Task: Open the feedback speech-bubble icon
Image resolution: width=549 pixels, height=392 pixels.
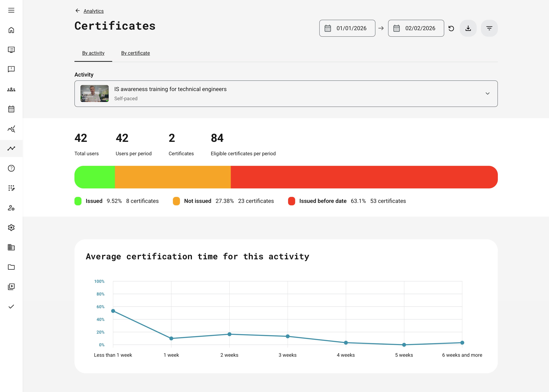Action: pos(11,69)
